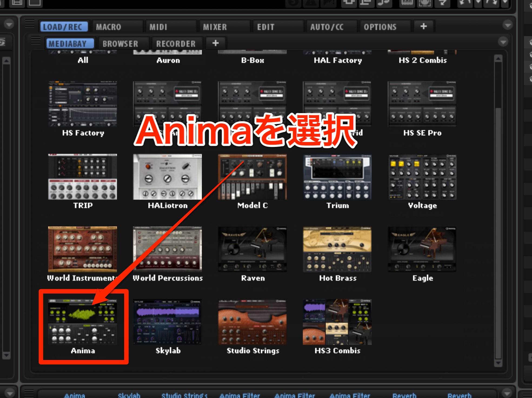The height and width of the screenshot is (398, 532).
Task: Select the Voltage synth icon
Action: (x=422, y=177)
